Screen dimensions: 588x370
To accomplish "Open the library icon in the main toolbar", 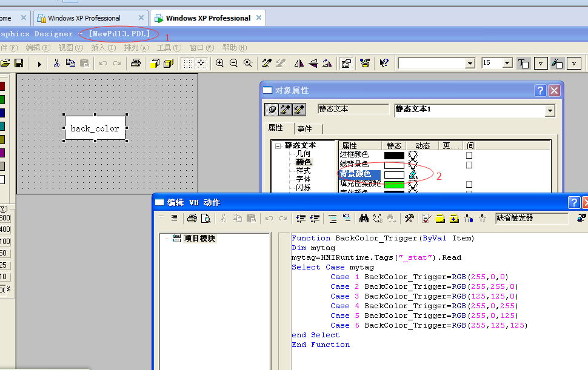I will pyautogui.click(x=365, y=63).
